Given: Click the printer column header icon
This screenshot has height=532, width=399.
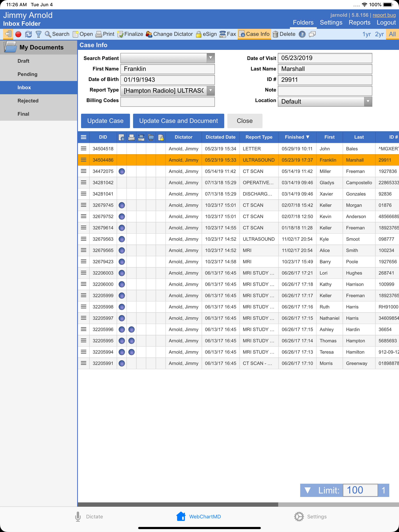Looking at the screenshot, I should click(131, 137).
